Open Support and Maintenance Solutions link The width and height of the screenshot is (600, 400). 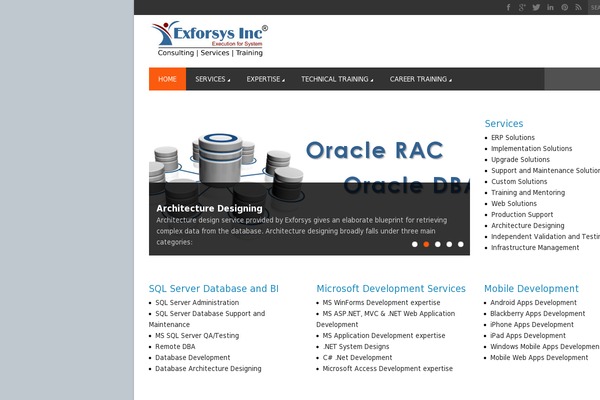pyautogui.click(x=545, y=170)
